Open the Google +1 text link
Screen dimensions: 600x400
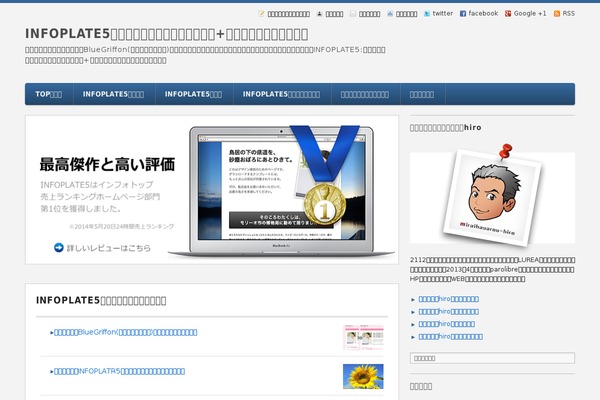point(530,13)
